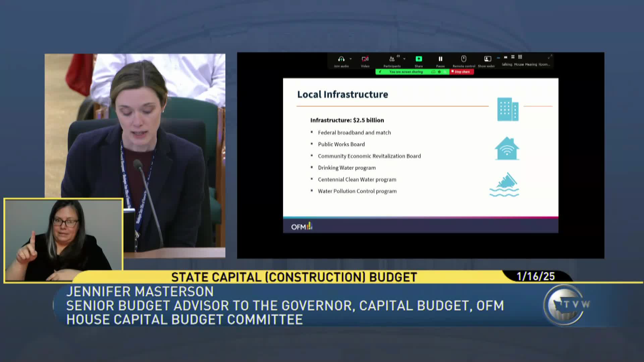Switch to two-row view icon
644x362 pixels.
513,57
